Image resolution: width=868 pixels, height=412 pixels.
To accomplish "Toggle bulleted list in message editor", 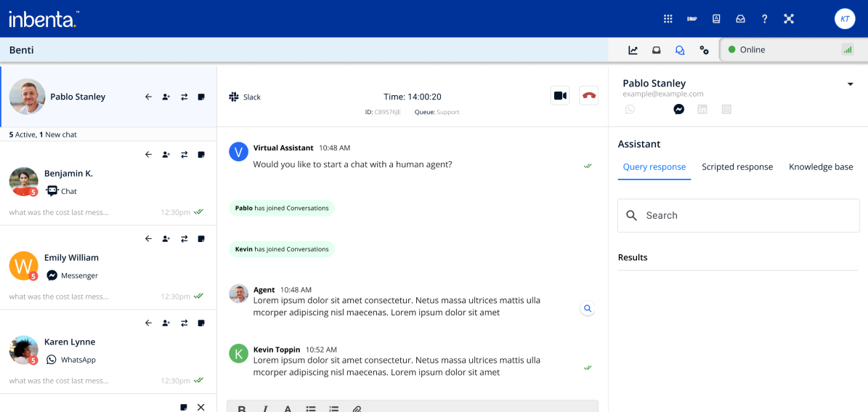I will click(311, 408).
